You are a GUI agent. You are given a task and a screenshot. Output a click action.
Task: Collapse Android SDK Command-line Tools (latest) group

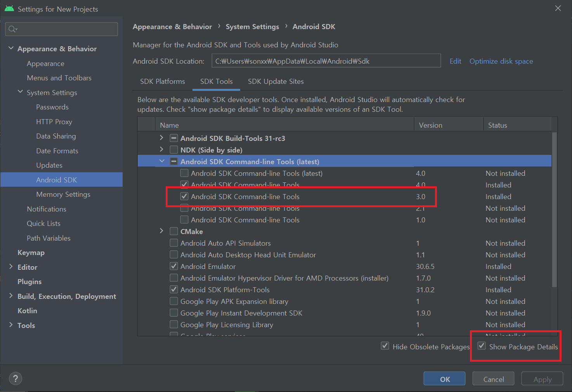tap(162, 161)
